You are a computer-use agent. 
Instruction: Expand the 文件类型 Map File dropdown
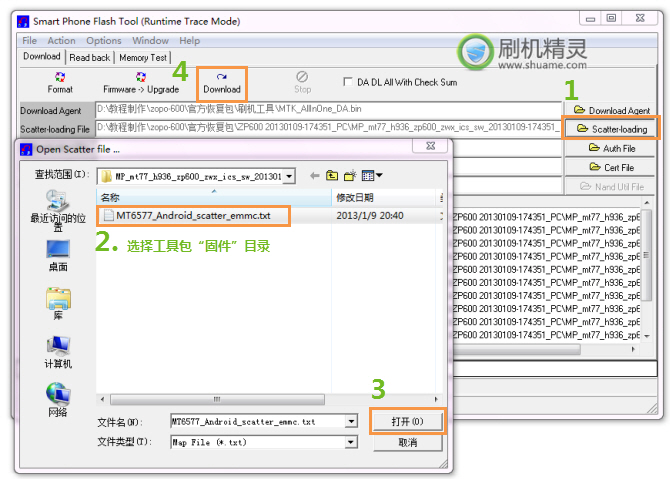[x=351, y=442]
